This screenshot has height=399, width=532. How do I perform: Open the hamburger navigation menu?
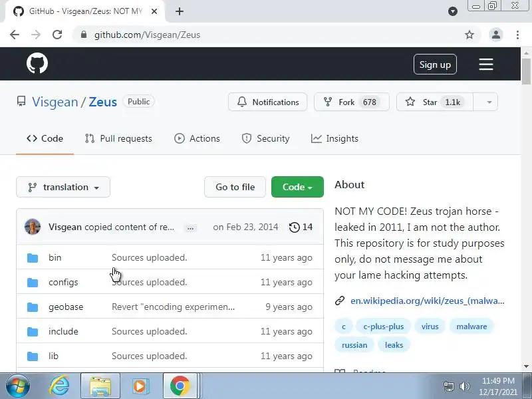(486, 64)
